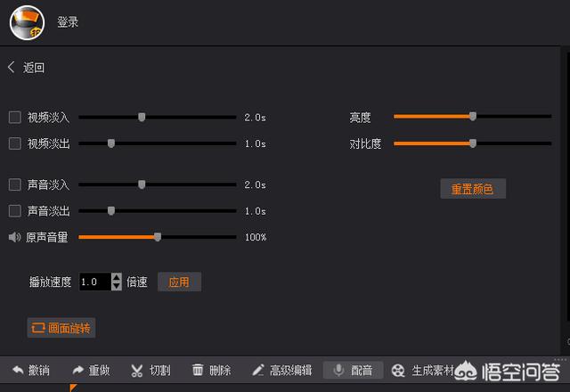Select the cut (切割) scissors tool
This screenshot has width=570, height=392.
tap(137, 370)
